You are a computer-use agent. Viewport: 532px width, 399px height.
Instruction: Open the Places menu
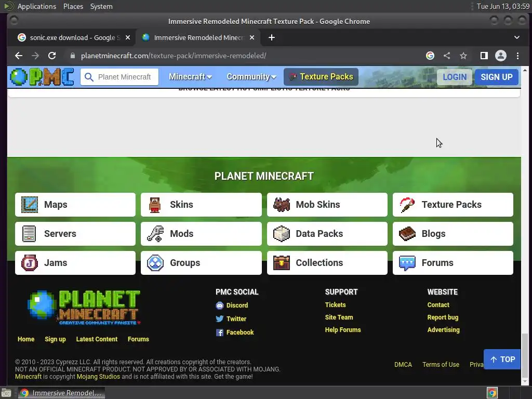(73, 6)
